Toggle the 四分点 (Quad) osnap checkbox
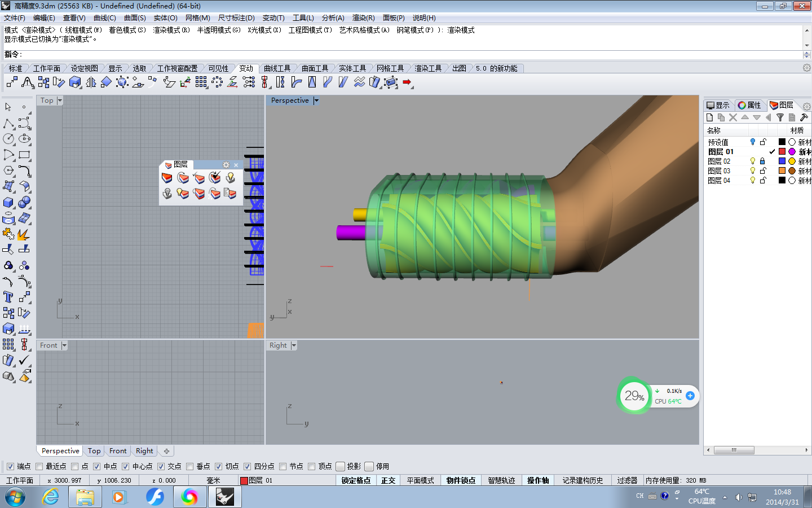The width and height of the screenshot is (812, 508). point(247,466)
